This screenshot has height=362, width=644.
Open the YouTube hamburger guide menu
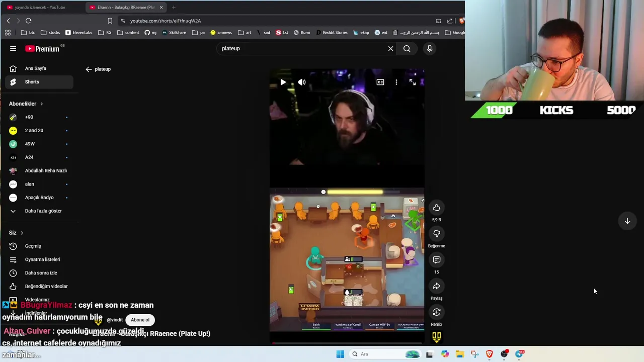tap(13, 49)
